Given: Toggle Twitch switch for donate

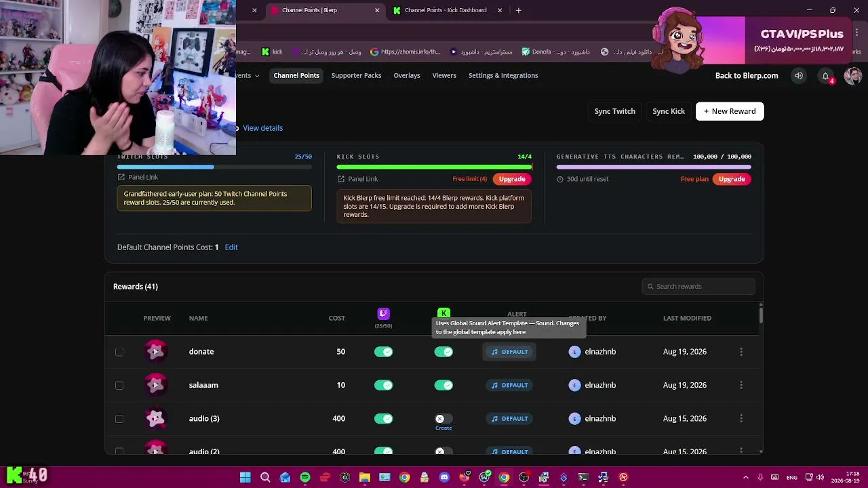Looking at the screenshot, I should pyautogui.click(x=383, y=352).
